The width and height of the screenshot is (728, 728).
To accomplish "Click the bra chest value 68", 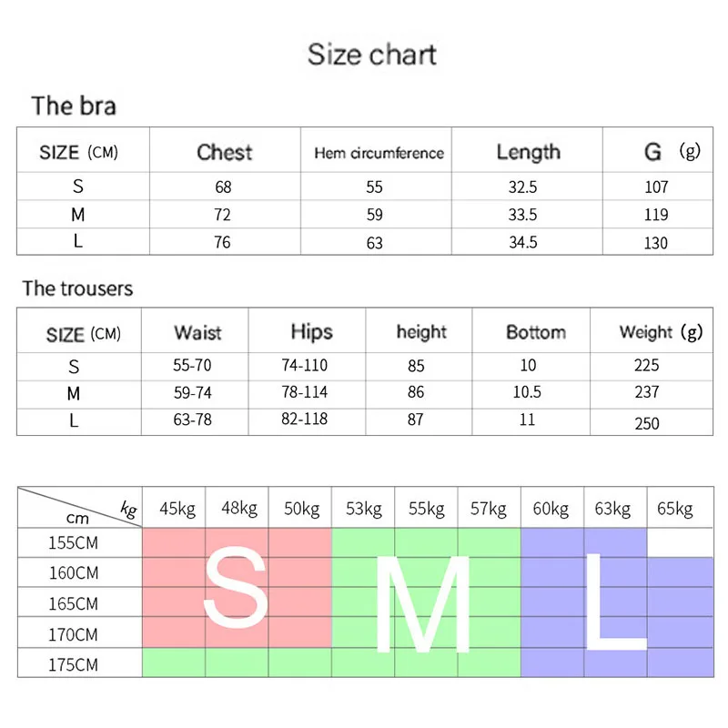I will coord(223,187).
